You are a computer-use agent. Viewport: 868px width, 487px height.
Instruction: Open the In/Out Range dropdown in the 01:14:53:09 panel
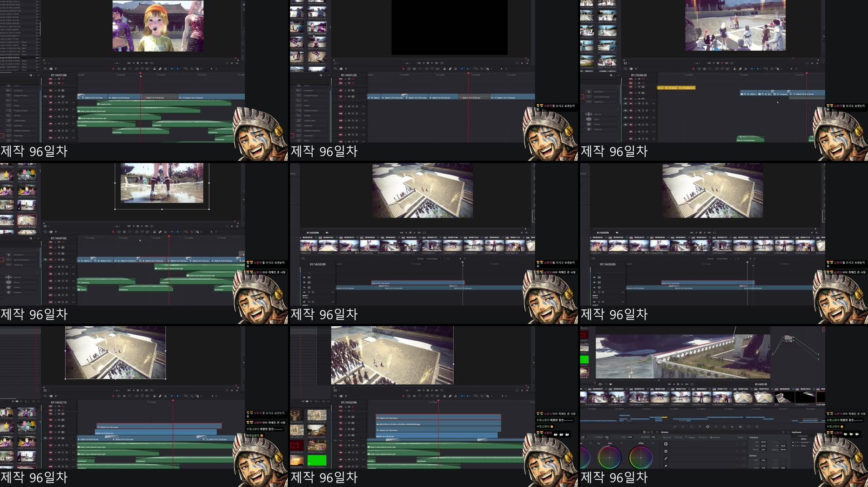pyautogui.click(x=434, y=259)
